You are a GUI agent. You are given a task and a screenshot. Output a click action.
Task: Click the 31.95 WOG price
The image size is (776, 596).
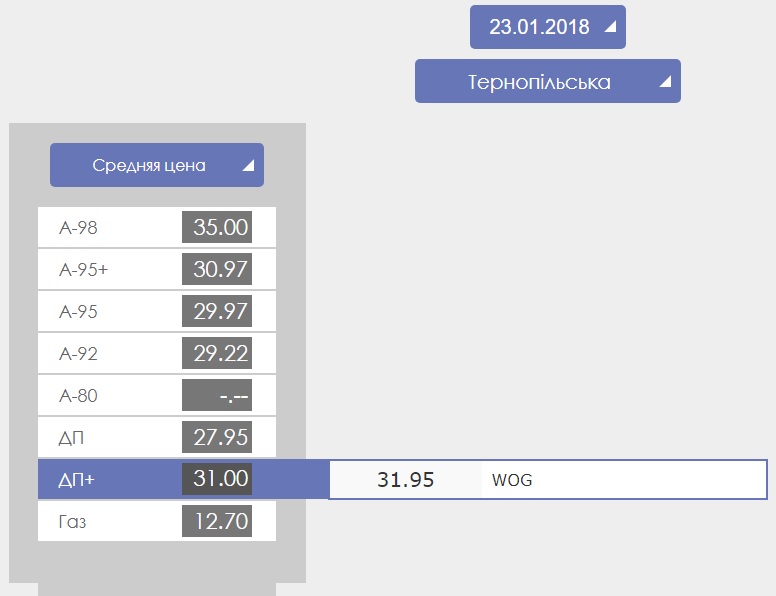click(x=405, y=480)
